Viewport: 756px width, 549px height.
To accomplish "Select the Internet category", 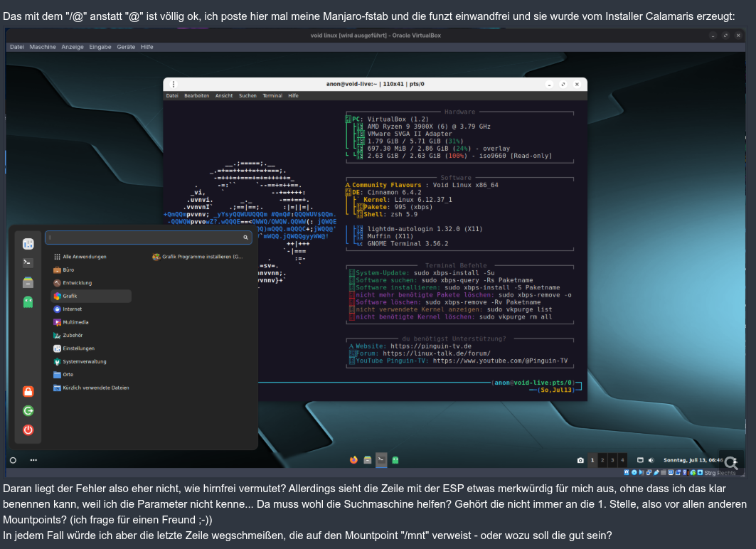I will pyautogui.click(x=72, y=309).
